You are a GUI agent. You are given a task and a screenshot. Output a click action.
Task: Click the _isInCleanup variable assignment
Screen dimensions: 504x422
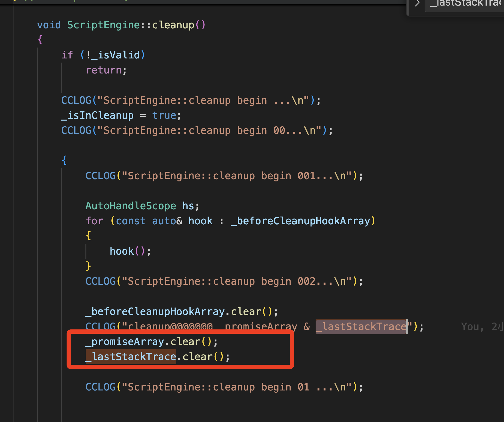(x=97, y=115)
